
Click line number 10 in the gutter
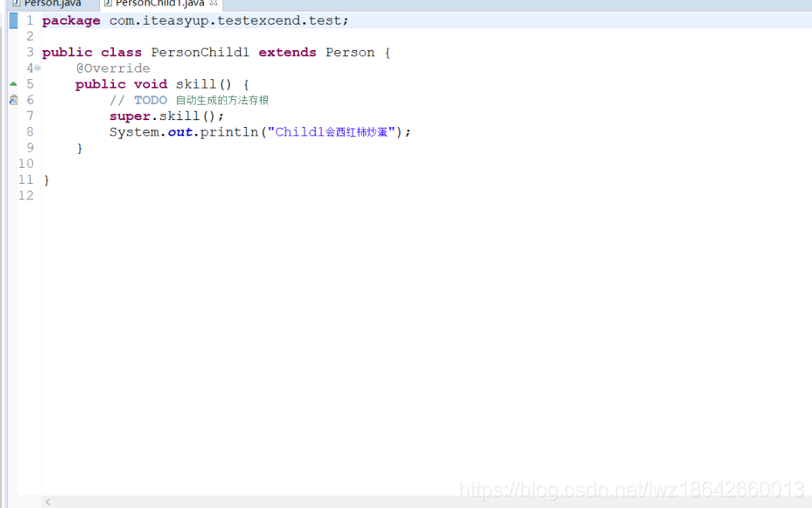pyautogui.click(x=26, y=164)
